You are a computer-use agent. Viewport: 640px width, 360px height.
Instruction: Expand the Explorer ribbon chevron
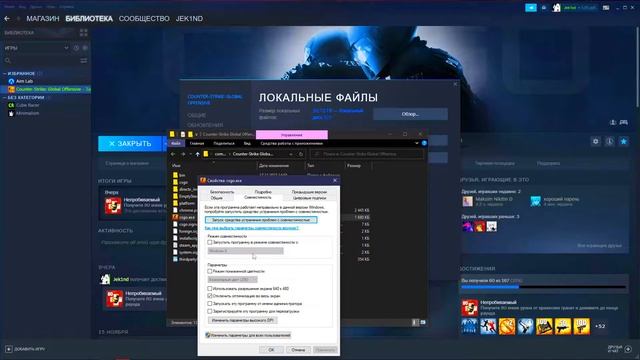pyautogui.click(x=416, y=143)
